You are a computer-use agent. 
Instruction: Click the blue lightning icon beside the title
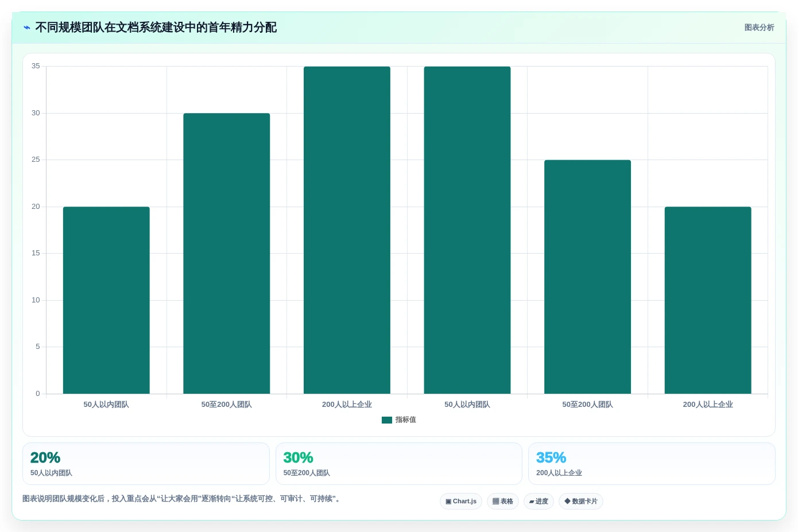point(27,28)
